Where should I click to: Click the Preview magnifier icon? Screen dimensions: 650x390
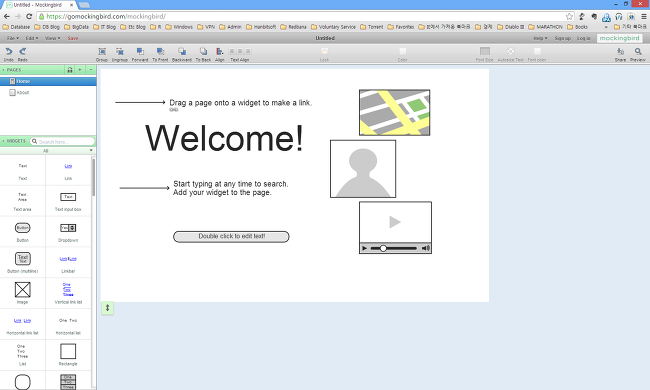(638, 51)
